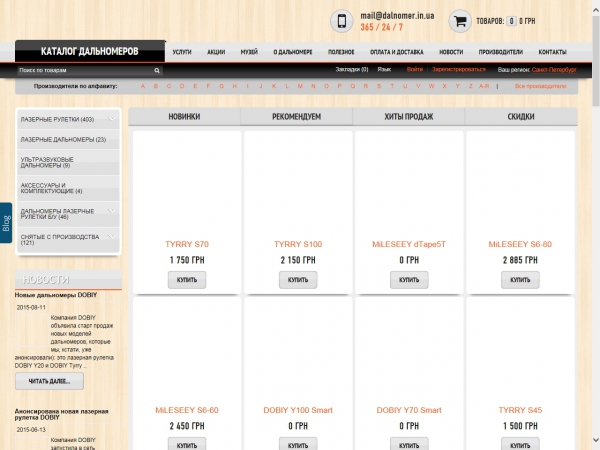Click TYRRY S70 product image area
Screen dimensions: 600x450
187,184
